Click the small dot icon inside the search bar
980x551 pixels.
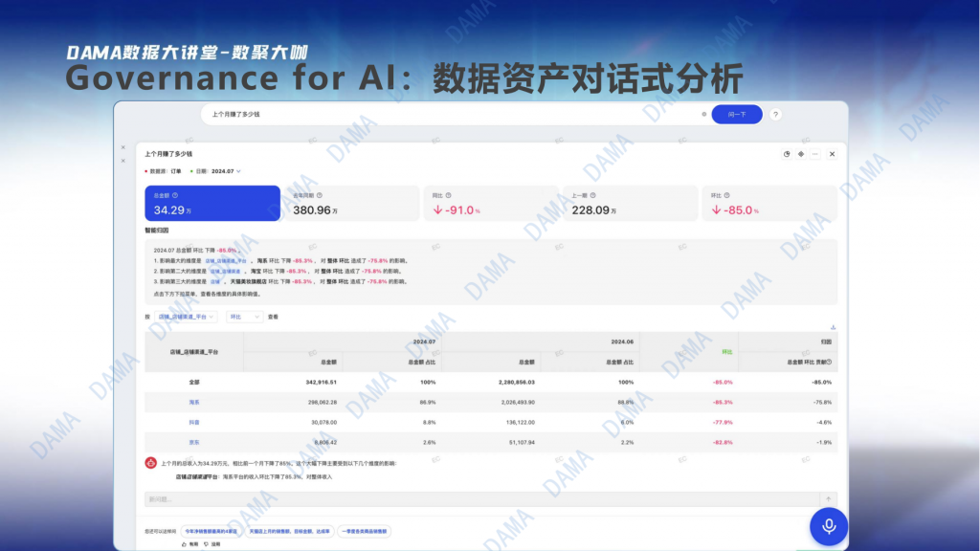(x=703, y=115)
